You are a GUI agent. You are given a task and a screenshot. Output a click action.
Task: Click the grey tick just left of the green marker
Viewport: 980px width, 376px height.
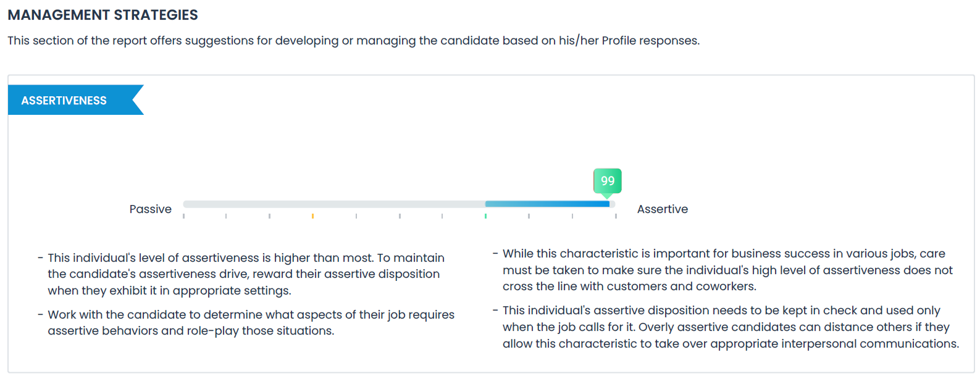(x=442, y=216)
